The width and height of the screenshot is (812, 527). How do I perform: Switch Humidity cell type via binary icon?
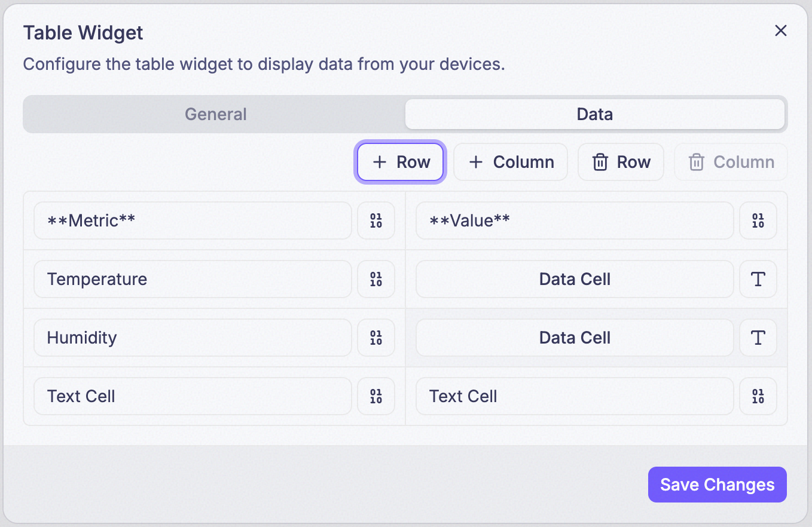(376, 338)
